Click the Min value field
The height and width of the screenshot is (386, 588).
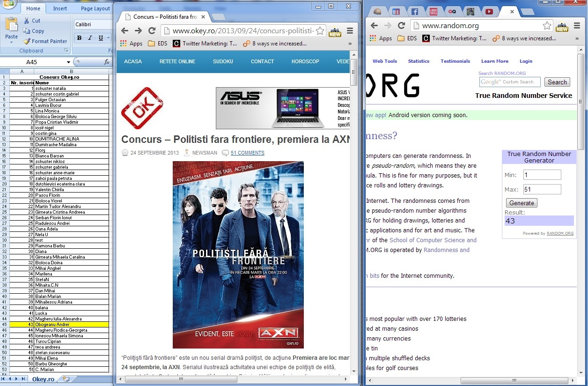542,175
